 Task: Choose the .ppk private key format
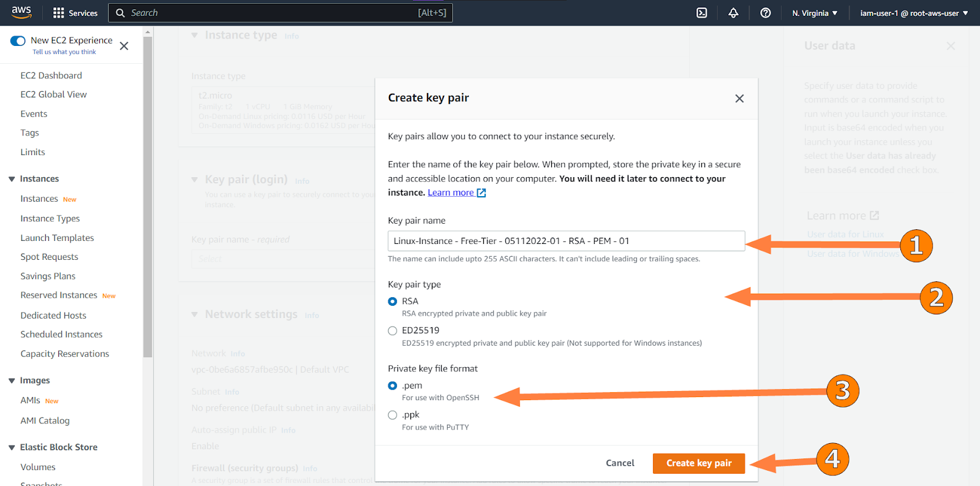tap(393, 415)
